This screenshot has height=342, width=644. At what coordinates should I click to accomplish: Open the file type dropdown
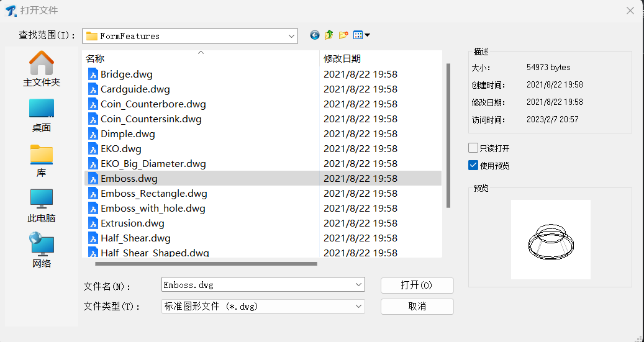(x=358, y=307)
